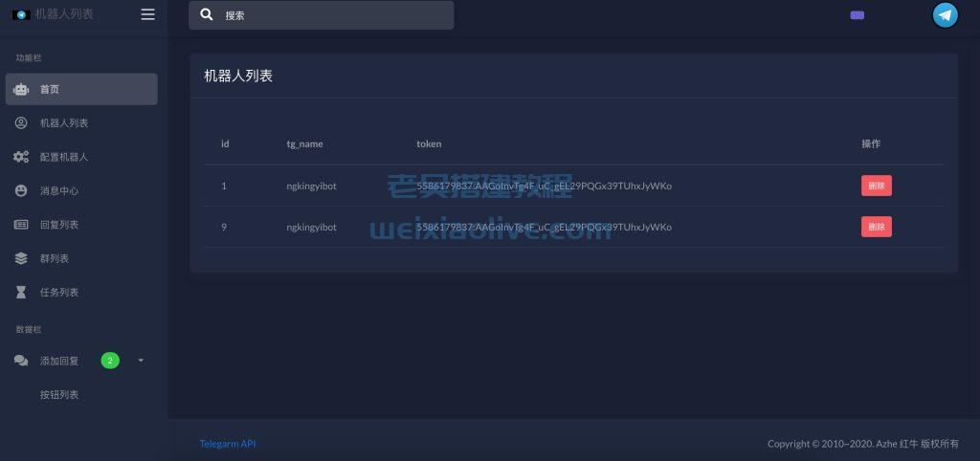Click the purple indicator in the header
Image resolution: width=980 pixels, height=461 pixels.
857,15
